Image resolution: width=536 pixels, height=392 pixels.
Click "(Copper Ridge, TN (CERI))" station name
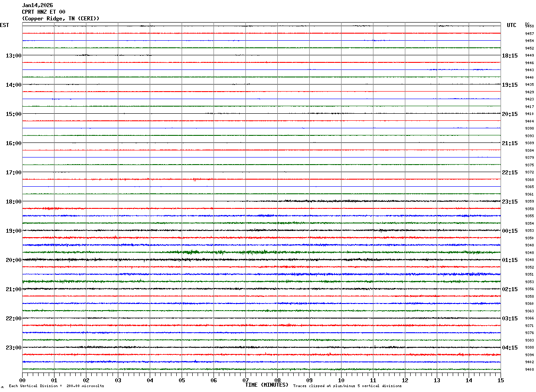click(61, 19)
